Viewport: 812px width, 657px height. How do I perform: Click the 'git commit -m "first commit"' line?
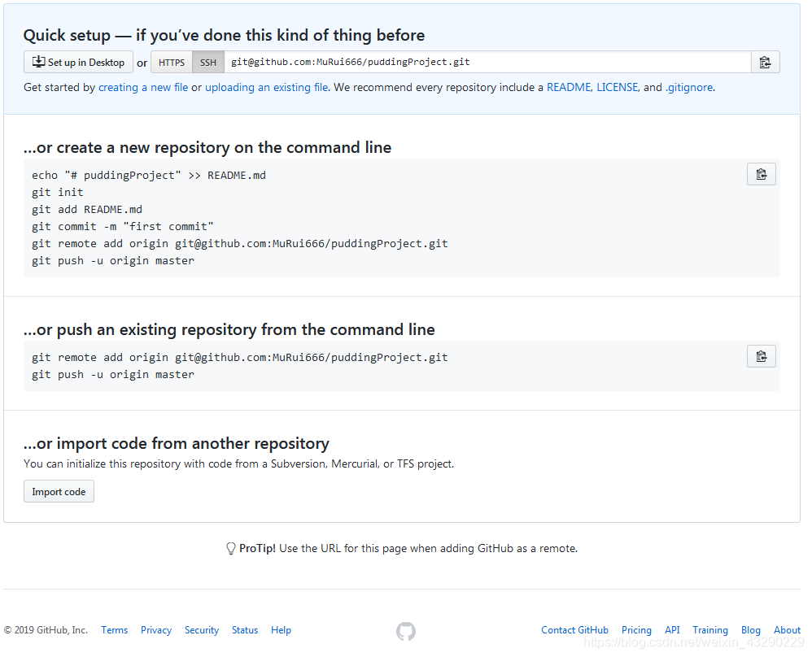pyautogui.click(x=123, y=227)
